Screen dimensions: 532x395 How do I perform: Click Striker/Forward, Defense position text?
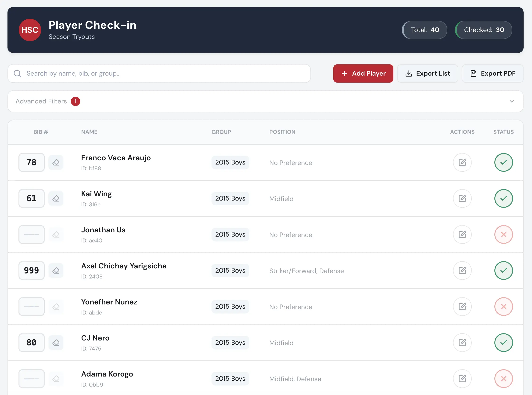click(x=307, y=271)
